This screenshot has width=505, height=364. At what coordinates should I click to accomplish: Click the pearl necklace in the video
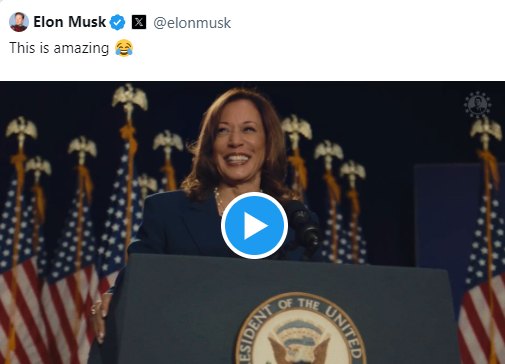click(x=218, y=200)
